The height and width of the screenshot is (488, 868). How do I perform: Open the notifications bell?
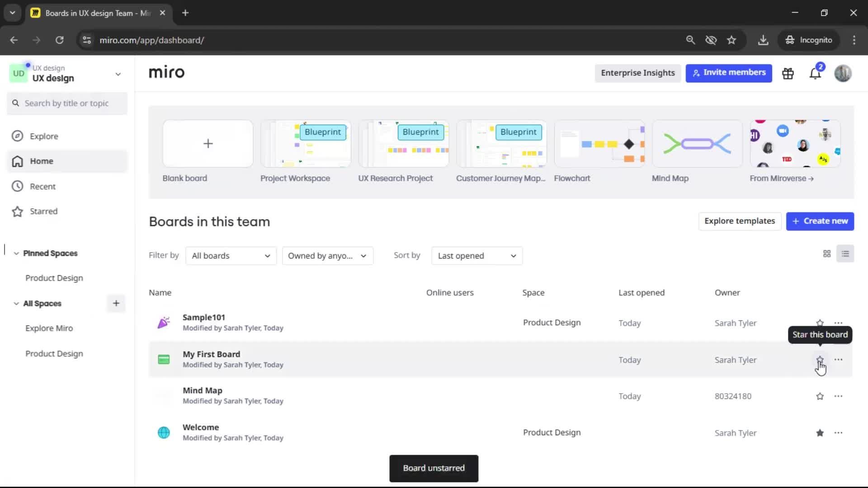click(x=815, y=73)
